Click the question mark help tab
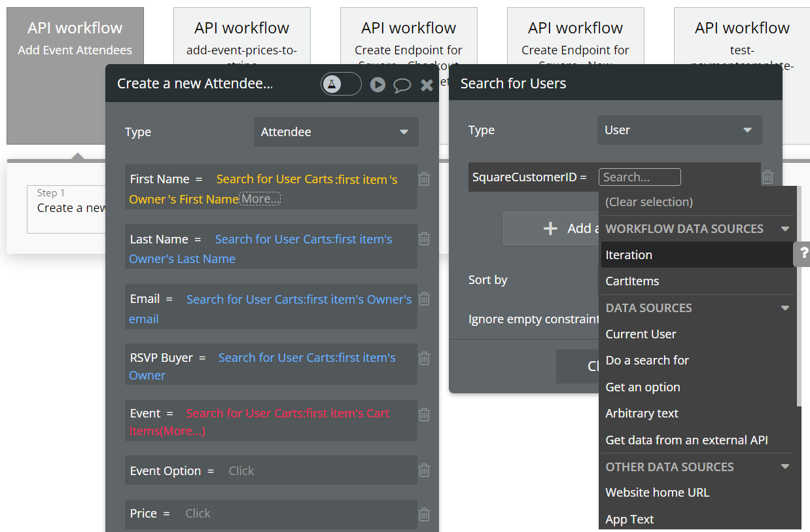This screenshot has width=810, height=532. pyautogui.click(x=803, y=253)
